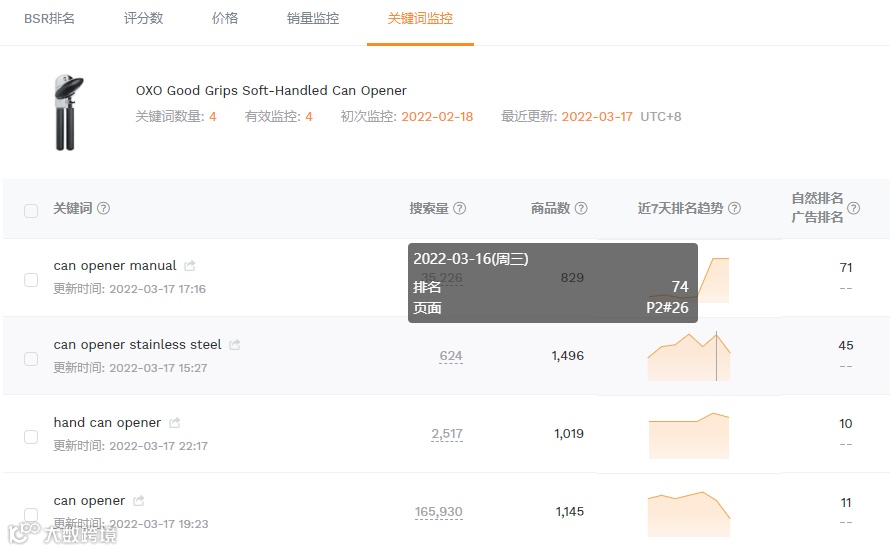Click natural rank value 45

point(846,346)
